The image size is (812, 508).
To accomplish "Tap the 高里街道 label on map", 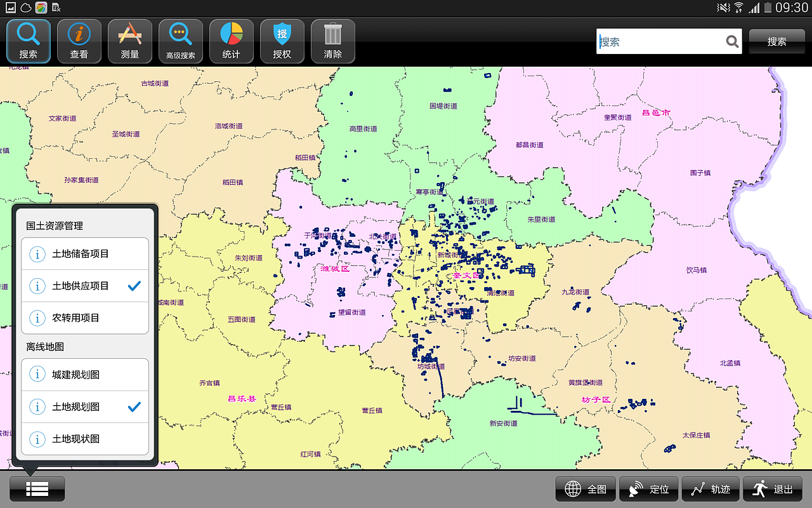I will 363,129.
